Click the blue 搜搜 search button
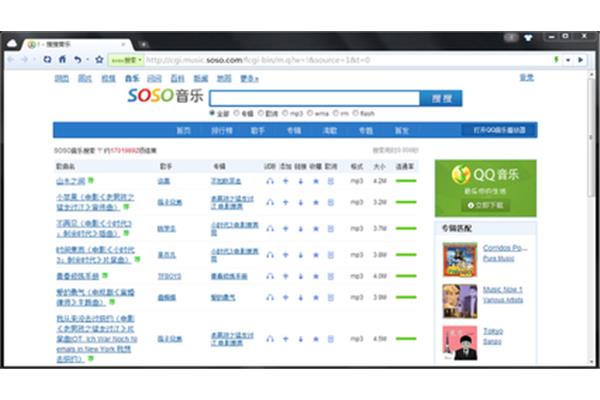This screenshot has height=400, width=600. click(441, 98)
